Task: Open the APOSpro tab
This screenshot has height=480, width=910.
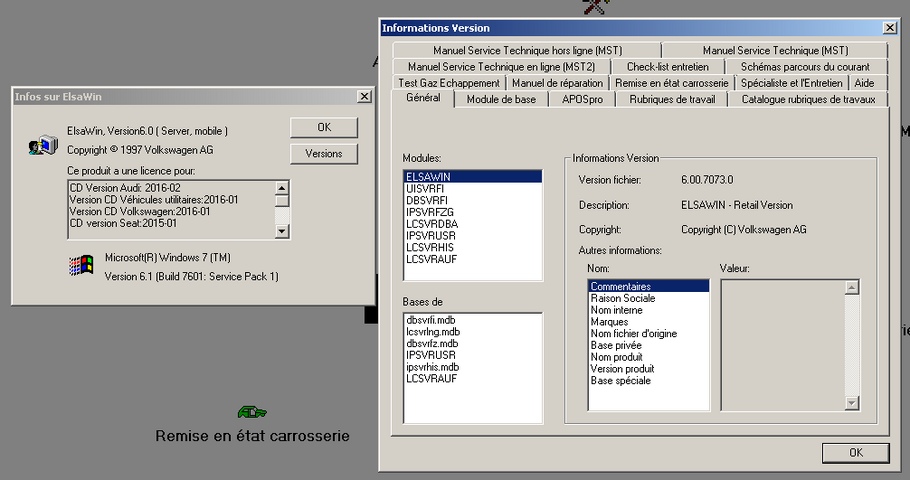Action: (x=582, y=99)
